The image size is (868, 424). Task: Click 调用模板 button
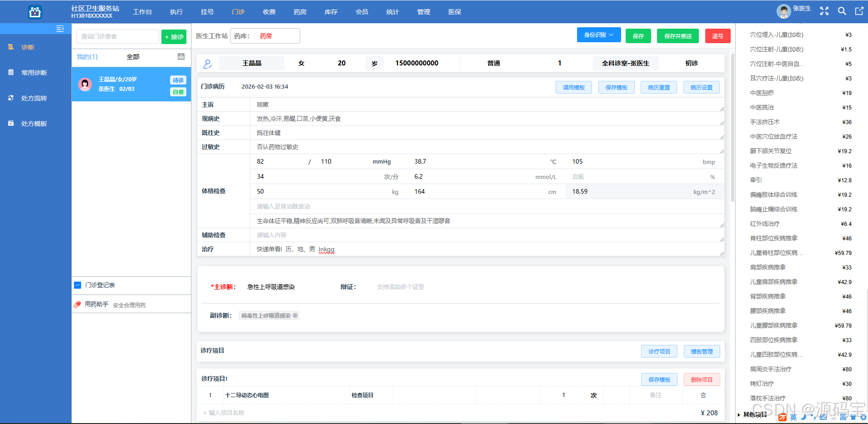tap(574, 87)
